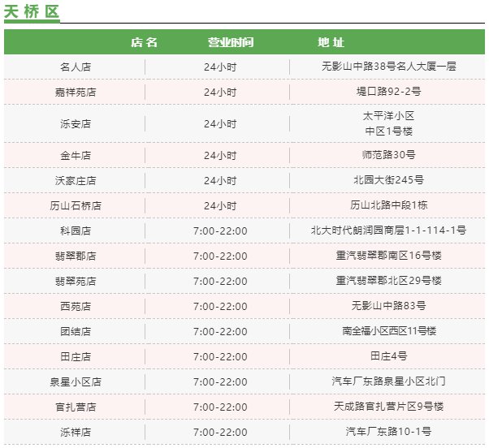The height and width of the screenshot is (448, 489).
Task: Select the 店名 column header
Action: [x=144, y=42]
